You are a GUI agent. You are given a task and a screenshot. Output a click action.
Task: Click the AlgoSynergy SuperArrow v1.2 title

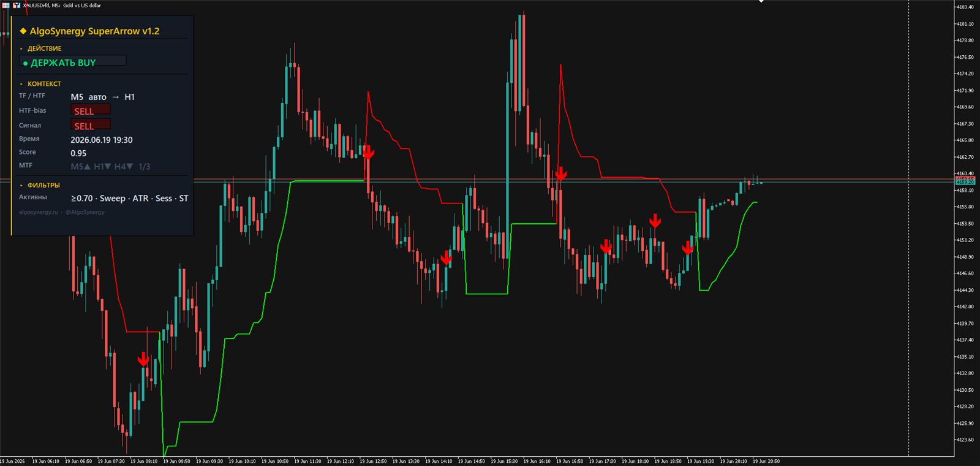tap(94, 31)
